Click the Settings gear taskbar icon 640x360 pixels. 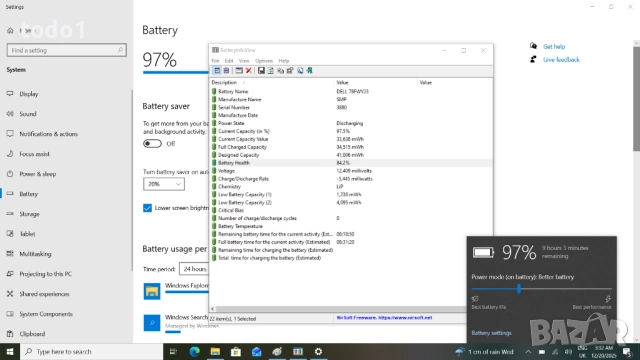tap(318, 351)
